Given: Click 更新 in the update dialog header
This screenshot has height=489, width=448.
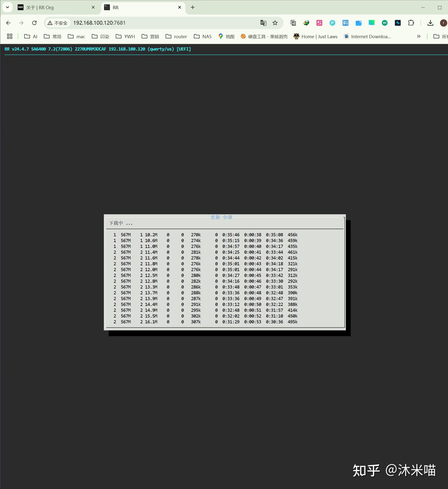Looking at the screenshot, I should [215, 218].
